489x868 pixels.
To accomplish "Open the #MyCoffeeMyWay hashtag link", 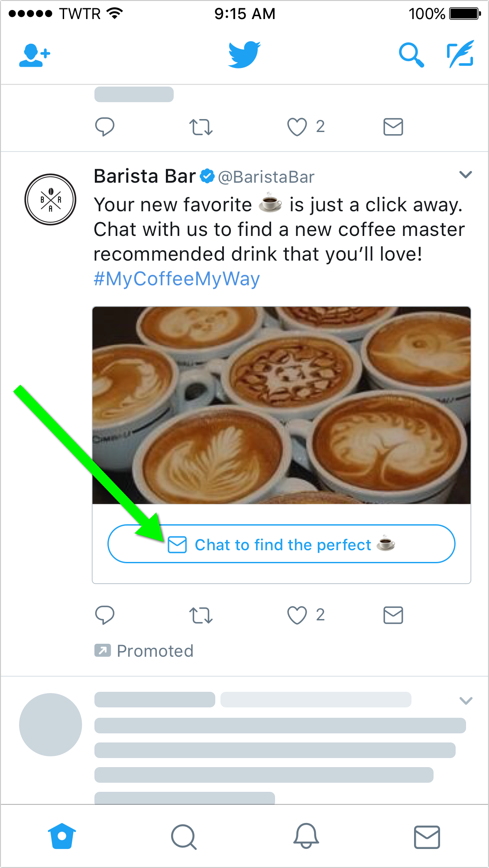I will coord(177,279).
